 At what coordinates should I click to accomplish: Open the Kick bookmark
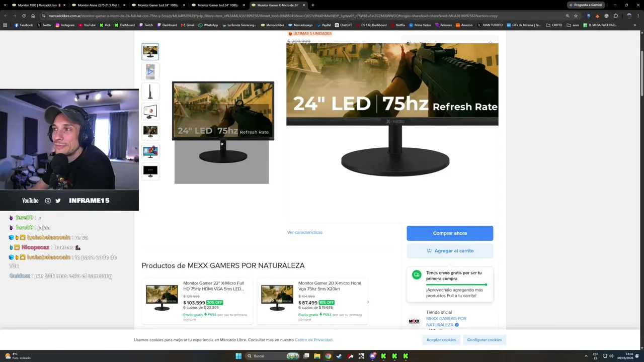pos(106,25)
